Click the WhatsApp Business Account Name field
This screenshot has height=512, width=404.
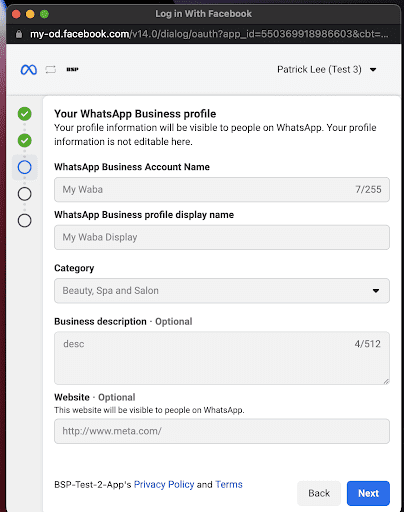(x=222, y=190)
